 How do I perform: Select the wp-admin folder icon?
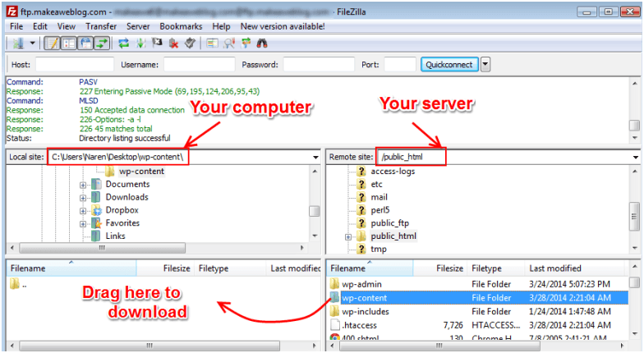pos(335,284)
